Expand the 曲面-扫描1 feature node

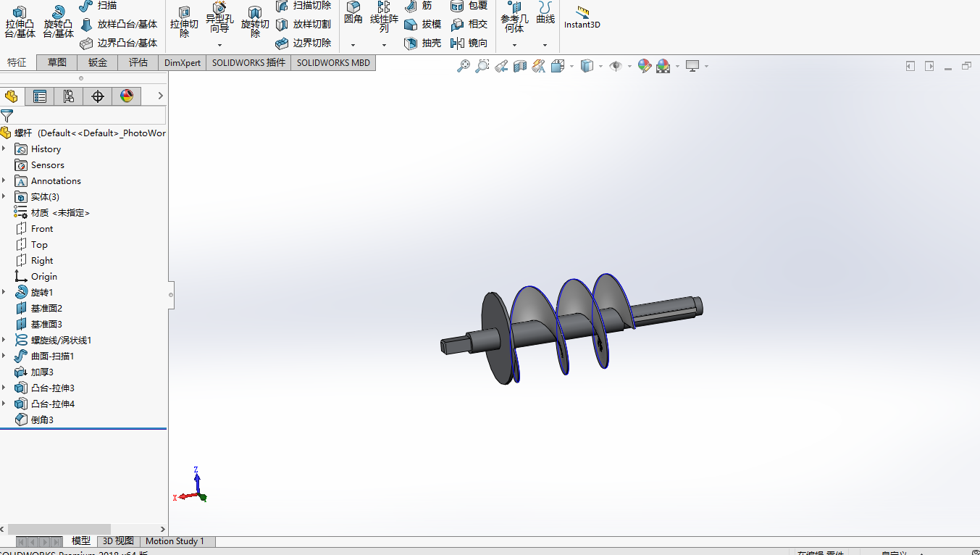click(4, 356)
